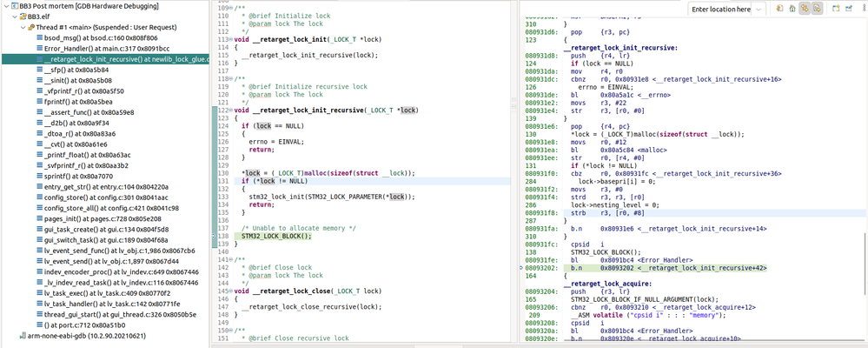Click the Pin to Debug Context icon
This screenshot has width=868, height=348.
click(x=848, y=9)
